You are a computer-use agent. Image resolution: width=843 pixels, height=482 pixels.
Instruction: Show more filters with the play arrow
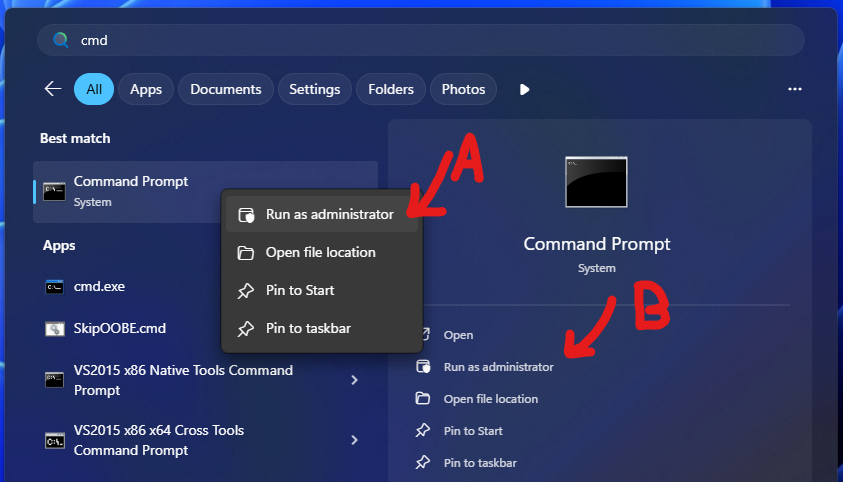coord(524,89)
